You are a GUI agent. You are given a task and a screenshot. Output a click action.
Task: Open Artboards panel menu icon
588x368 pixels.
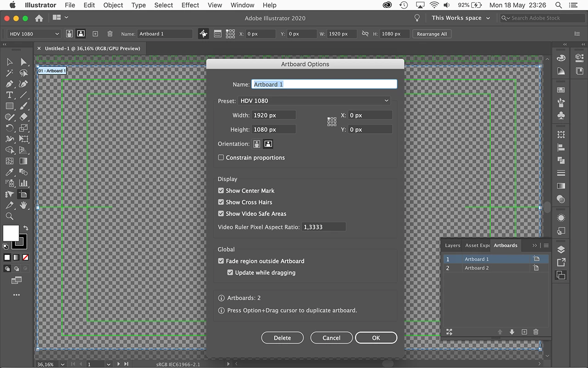click(x=546, y=245)
